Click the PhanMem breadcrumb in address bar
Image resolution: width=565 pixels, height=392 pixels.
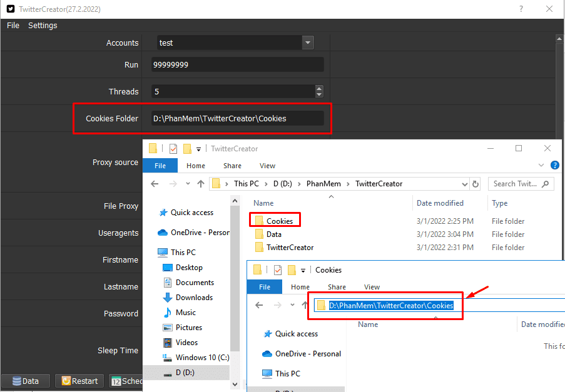tap(323, 184)
